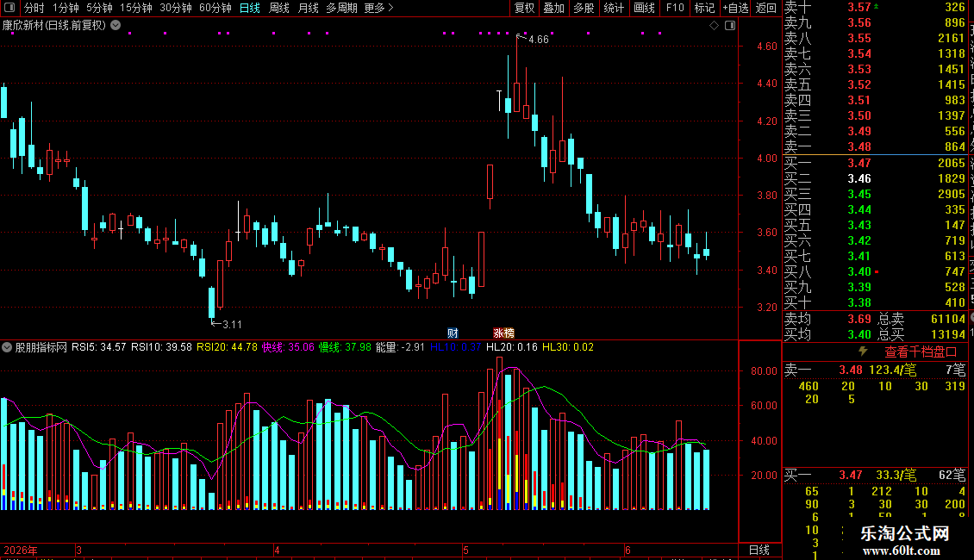Click the 能量: -2.91 indicator label

[400, 347]
